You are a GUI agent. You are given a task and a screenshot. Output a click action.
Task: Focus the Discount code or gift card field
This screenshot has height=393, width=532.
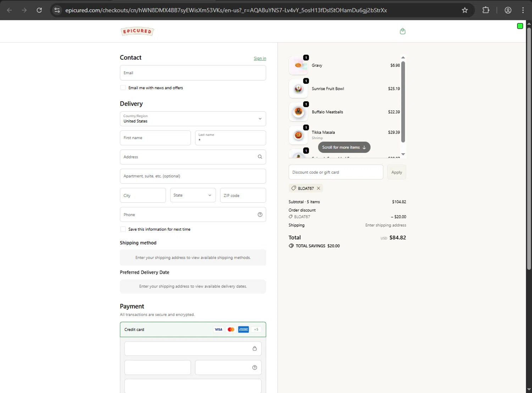(336, 172)
